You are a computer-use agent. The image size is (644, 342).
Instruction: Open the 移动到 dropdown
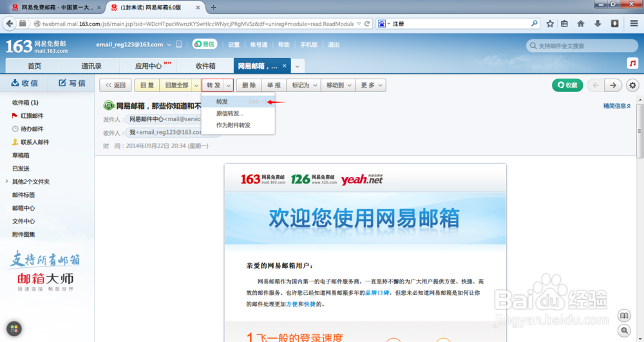coord(339,86)
